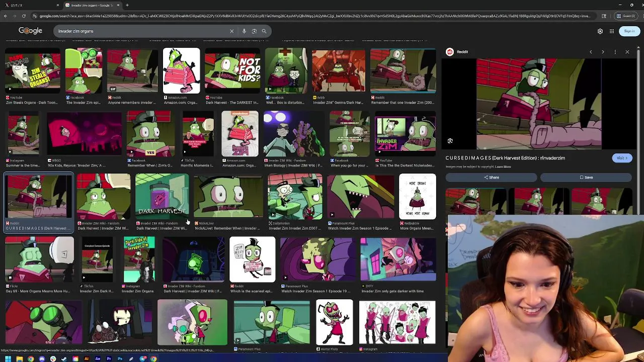Click the browser address bar URL
The height and width of the screenshot is (362, 644).
tap(314, 16)
